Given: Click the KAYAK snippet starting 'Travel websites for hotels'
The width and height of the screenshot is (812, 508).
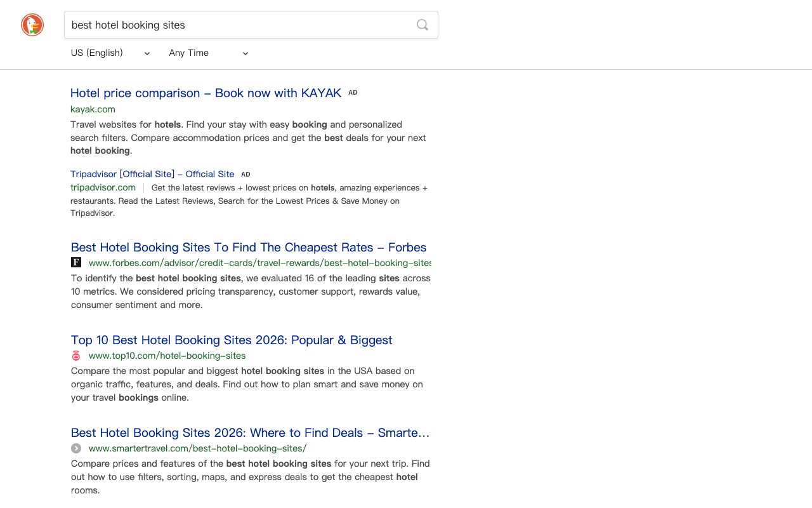Looking at the screenshot, I should [248, 138].
